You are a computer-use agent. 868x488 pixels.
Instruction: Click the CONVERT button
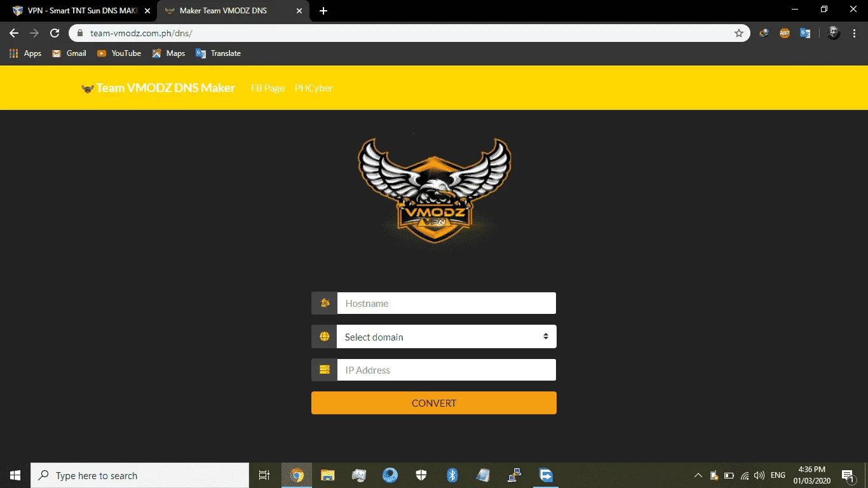tap(434, 403)
